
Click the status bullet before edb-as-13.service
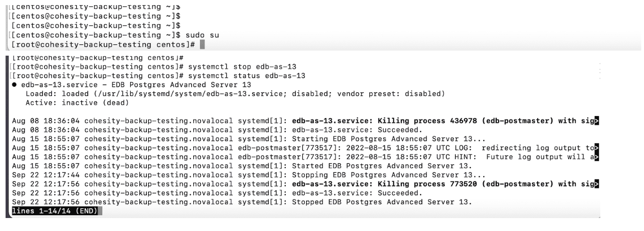pyautogui.click(x=15, y=84)
